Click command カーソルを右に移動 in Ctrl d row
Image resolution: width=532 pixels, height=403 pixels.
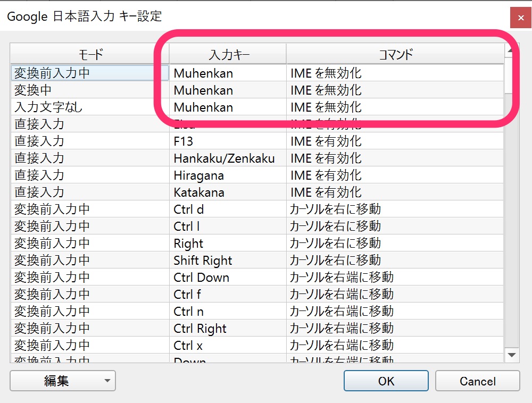point(395,209)
